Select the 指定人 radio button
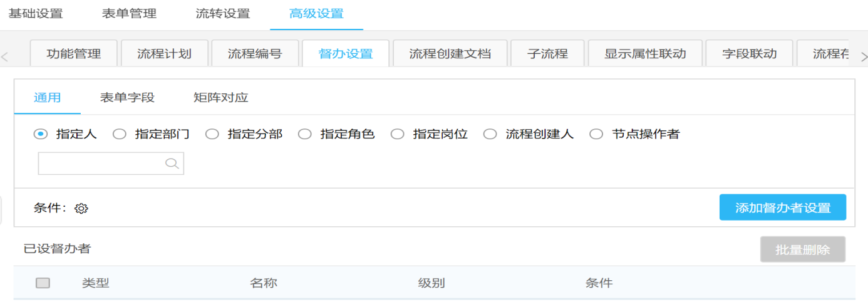The image size is (868, 304). click(x=41, y=134)
